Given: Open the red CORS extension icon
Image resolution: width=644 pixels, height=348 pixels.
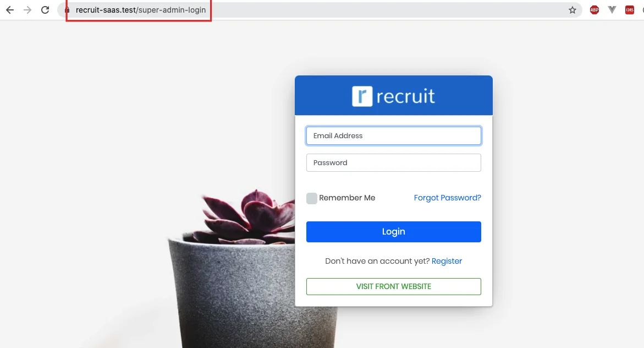Looking at the screenshot, I should (630, 10).
